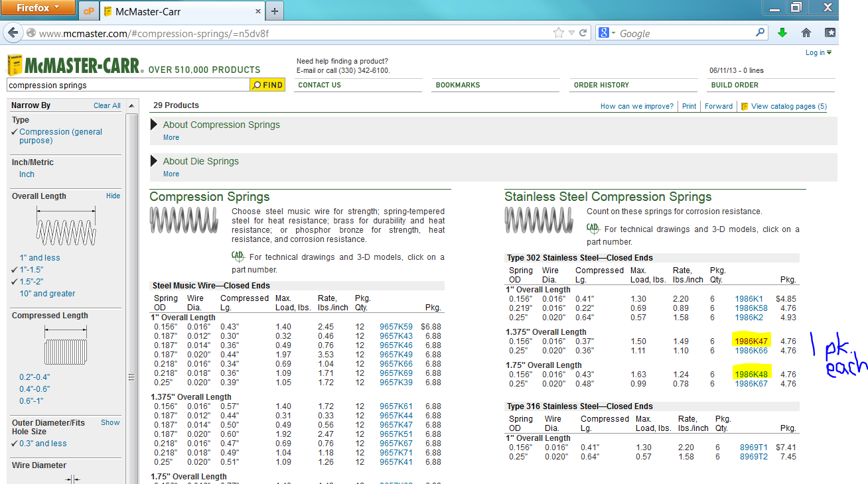
Task: Open the bookmarks menu icon
Action: coord(830,32)
